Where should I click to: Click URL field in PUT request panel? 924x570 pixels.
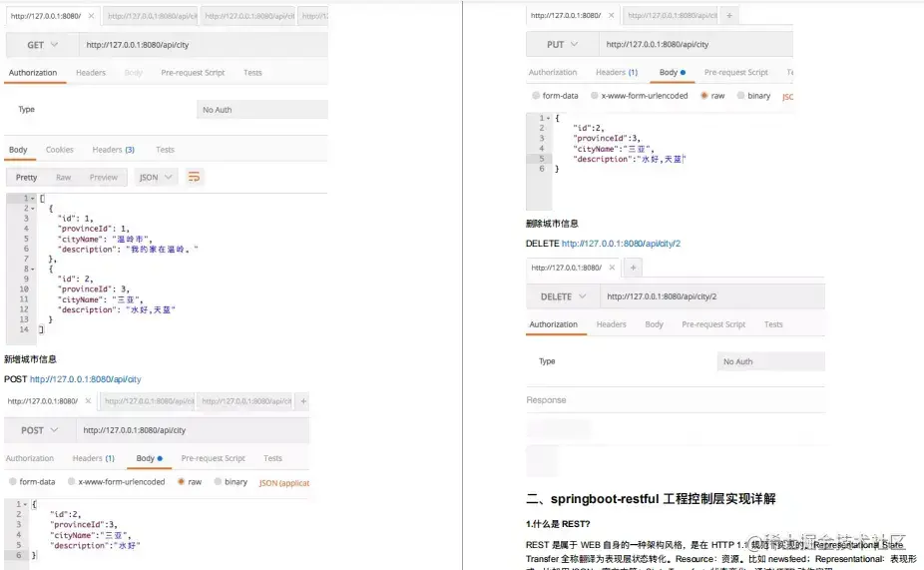[x=695, y=44]
